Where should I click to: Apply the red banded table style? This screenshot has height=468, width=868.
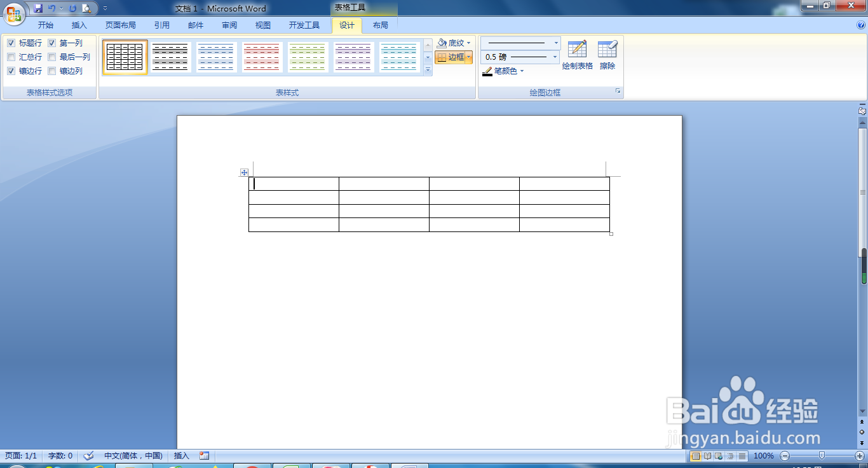coord(262,57)
